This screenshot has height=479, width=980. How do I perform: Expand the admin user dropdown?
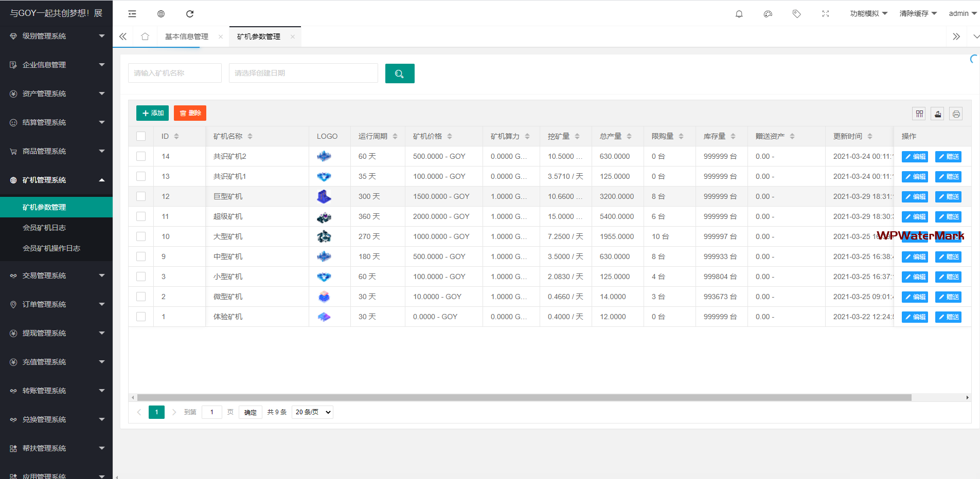962,13
